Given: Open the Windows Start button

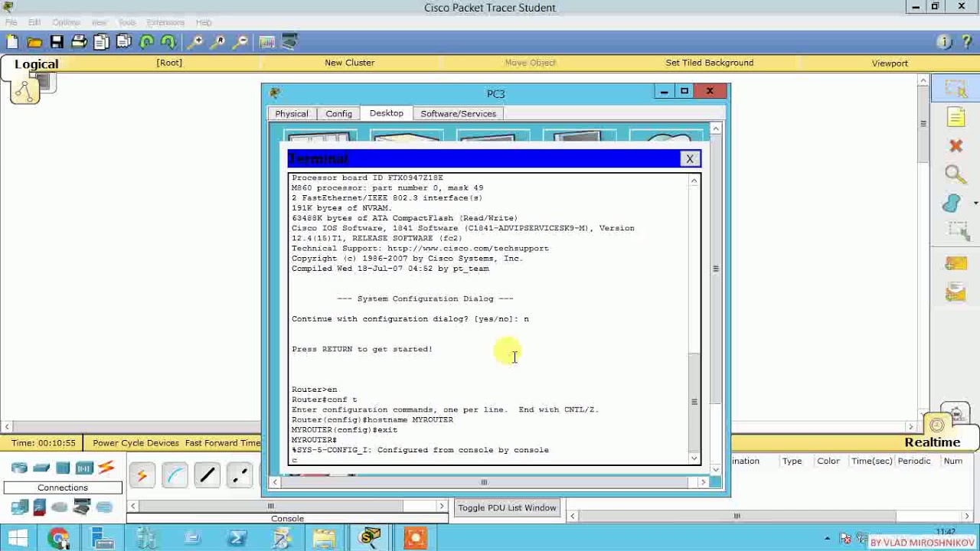Looking at the screenshot, I should 18,539.
